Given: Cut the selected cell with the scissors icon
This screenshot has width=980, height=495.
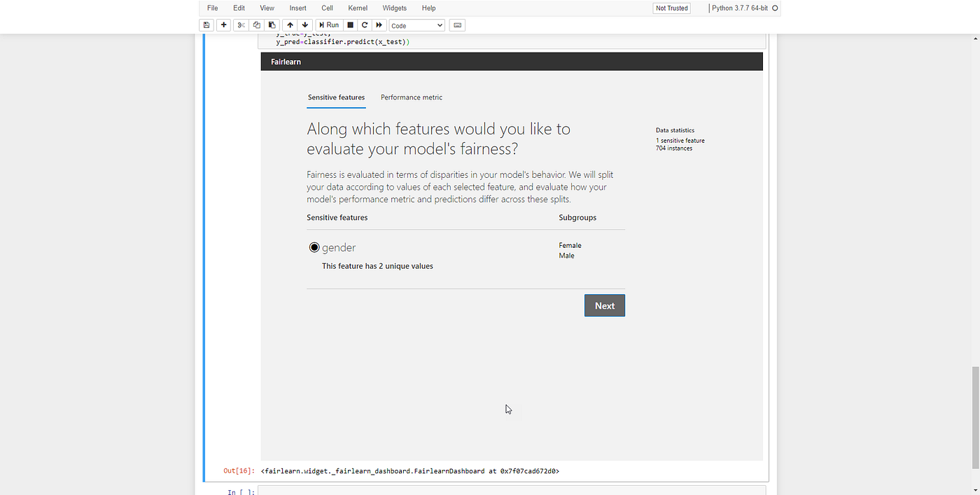Looking at the screenshot, I should click(241, 25).
